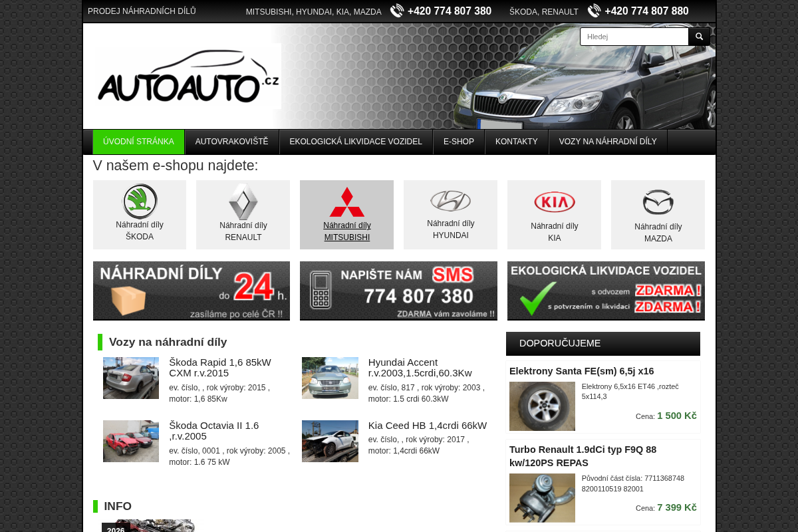This screenshot has width=798, height=532.
Task: Click the Mazda brand logo
Action: click(x=658, y=202)
